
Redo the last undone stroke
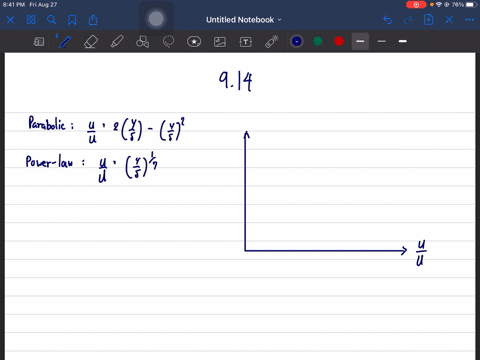point(408,20)
